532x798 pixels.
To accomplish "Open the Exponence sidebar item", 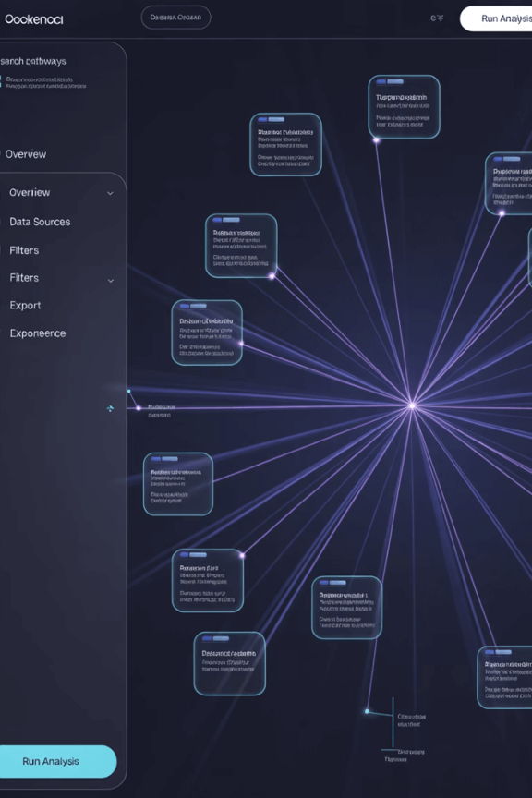I will (38, 333).
